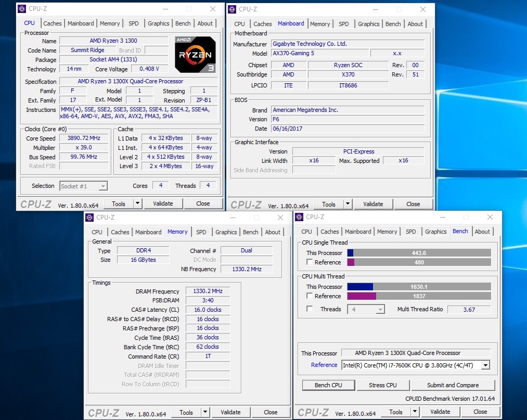Image resolution: width=527 pixels, height=420 pixels.
Task: Click the Specification field in the CPU window
Action: click(x=138, y=81)
